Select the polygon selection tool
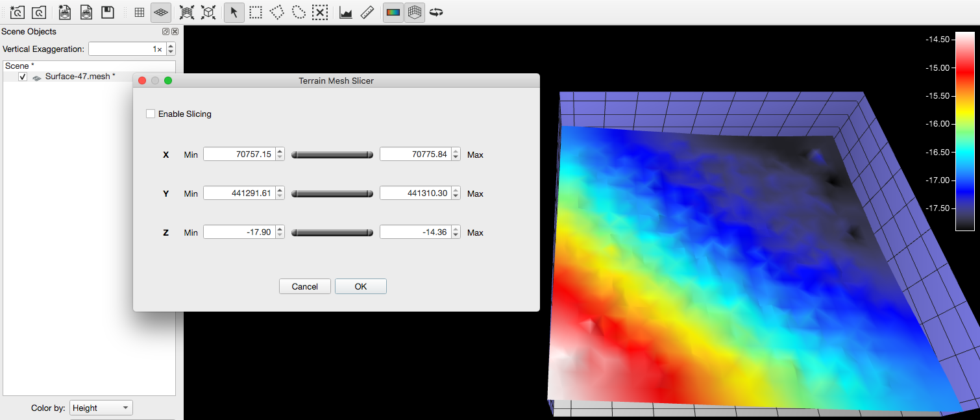Image resolution: width=980 pixels, height=420 pixels. [277, 12]
